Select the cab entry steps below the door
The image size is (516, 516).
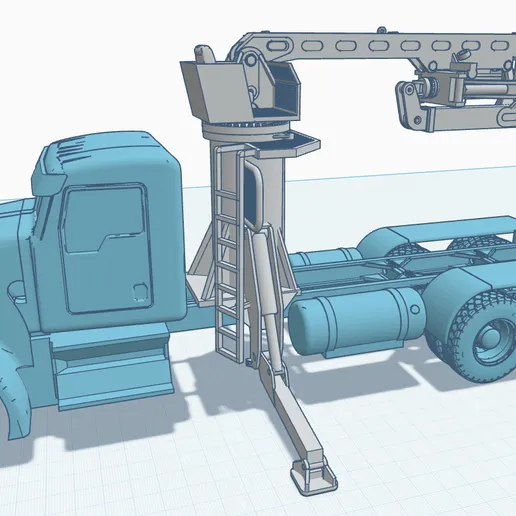(112, 366)
